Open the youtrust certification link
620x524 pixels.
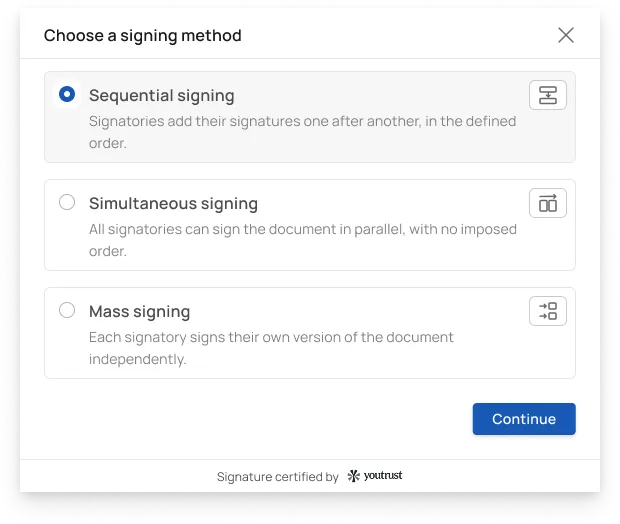(375, 476)
